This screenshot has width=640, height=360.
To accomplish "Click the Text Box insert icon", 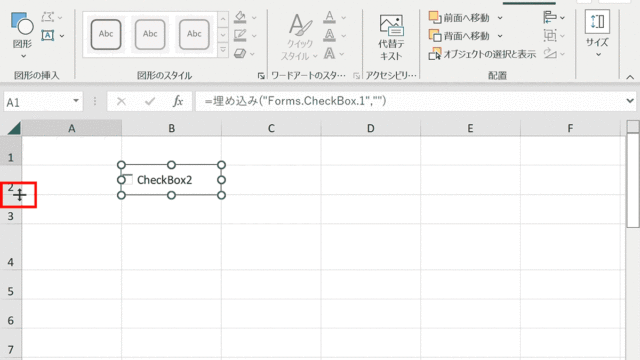I will [48, 36].
